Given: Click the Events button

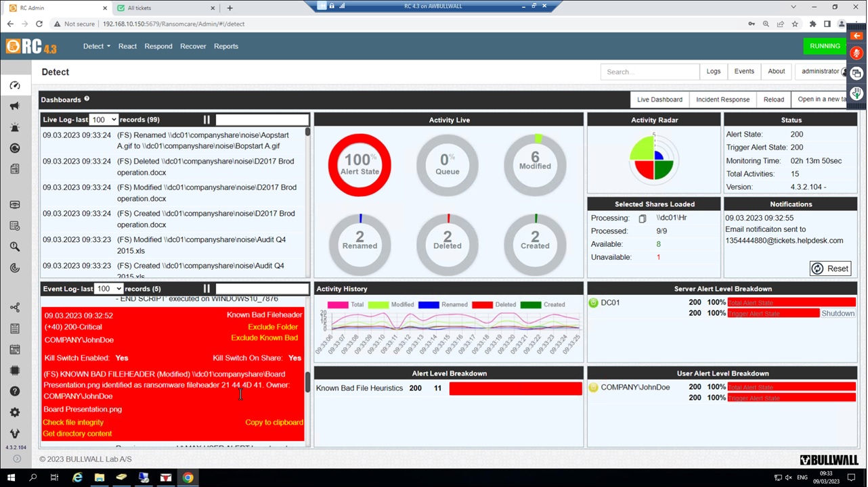Looking at the screenshot, I should point(744,72).
